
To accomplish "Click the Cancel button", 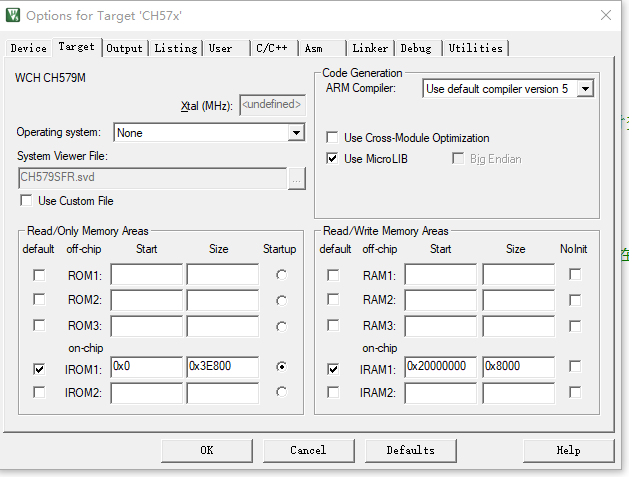I will (x=308, y=451).
